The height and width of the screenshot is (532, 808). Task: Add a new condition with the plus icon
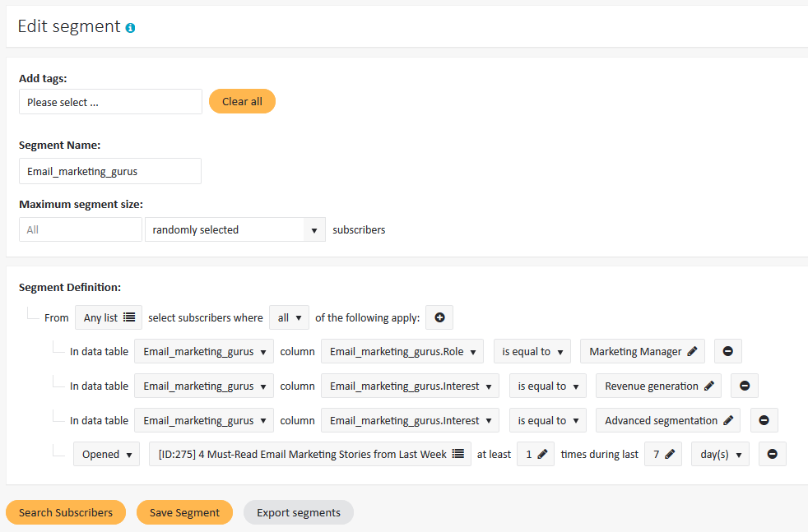[439, 317]
